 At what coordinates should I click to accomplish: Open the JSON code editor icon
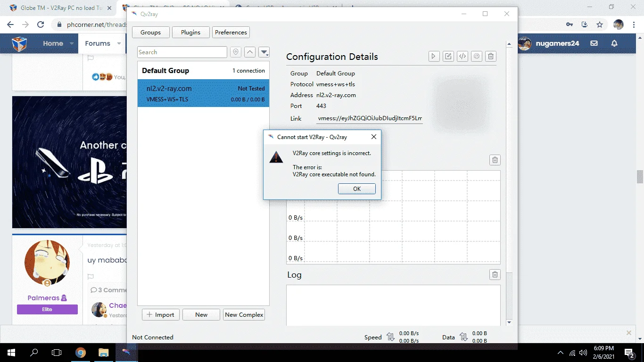coord(462,57)
